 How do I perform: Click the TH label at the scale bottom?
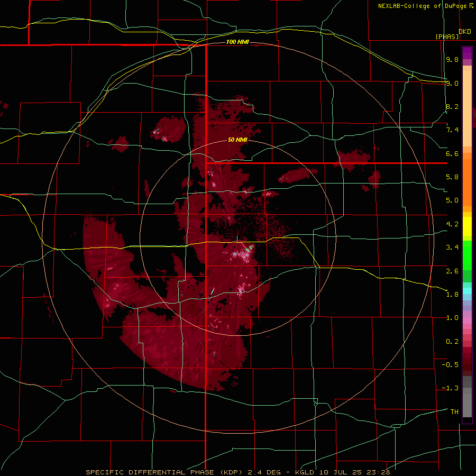click(454, 412)
